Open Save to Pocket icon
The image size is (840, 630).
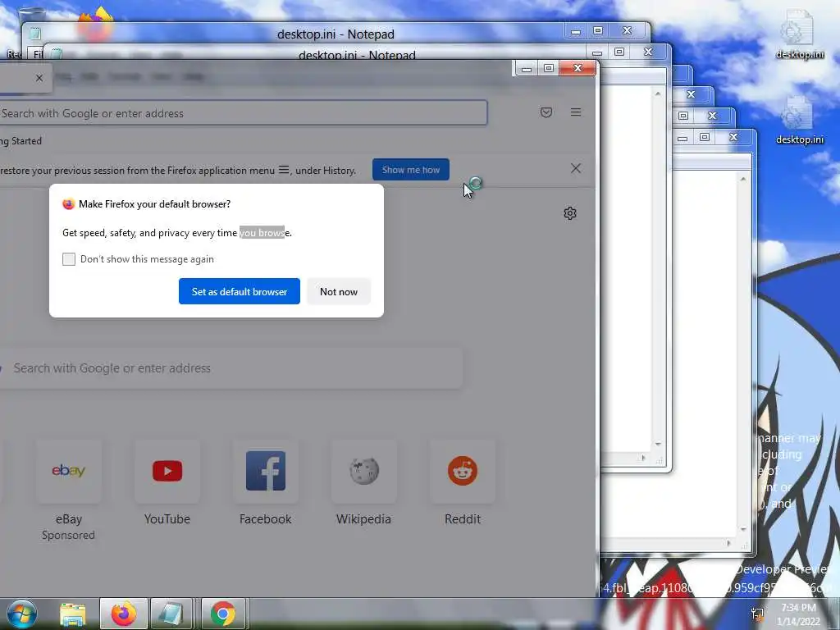click(546, 112)
